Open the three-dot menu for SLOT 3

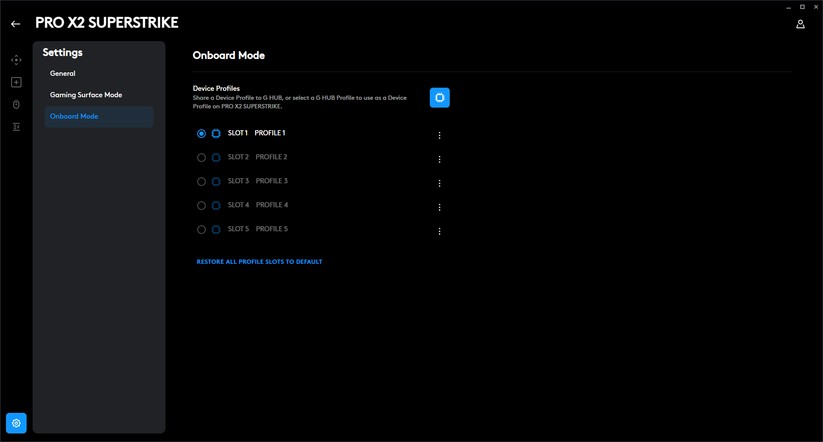(439, 184)
